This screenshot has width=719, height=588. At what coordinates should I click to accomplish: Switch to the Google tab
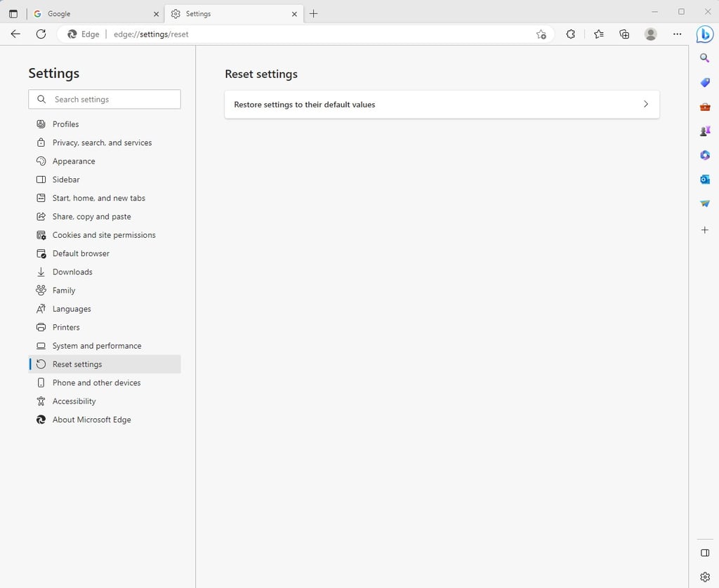tap(95, 14)
